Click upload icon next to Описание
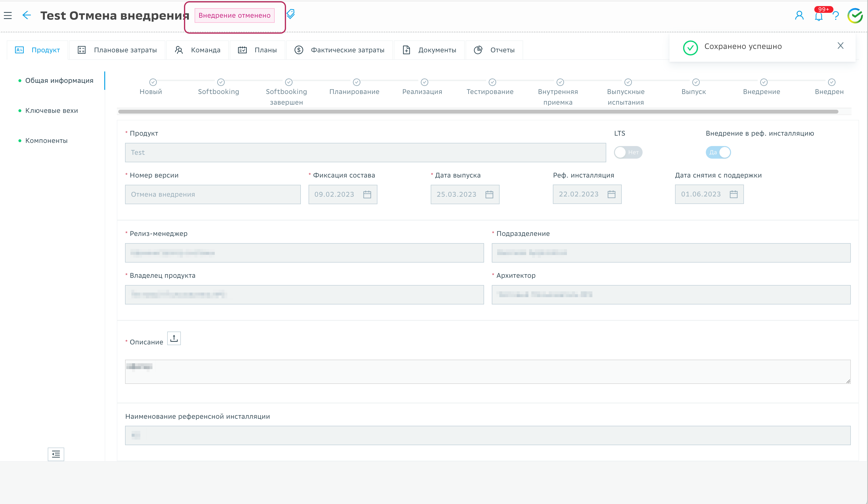Image resolution: width=868 pixels, height=504 pixels. click(174, 338)
